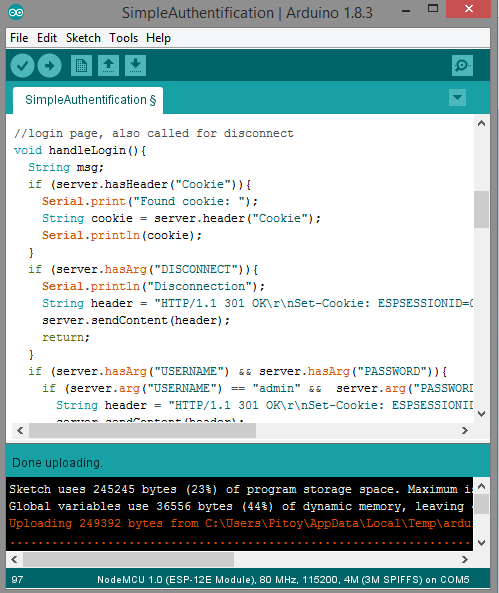Click console vertical scrollbar down arrow
Viewport: 499px width, 593px height.
coord(481,543)
